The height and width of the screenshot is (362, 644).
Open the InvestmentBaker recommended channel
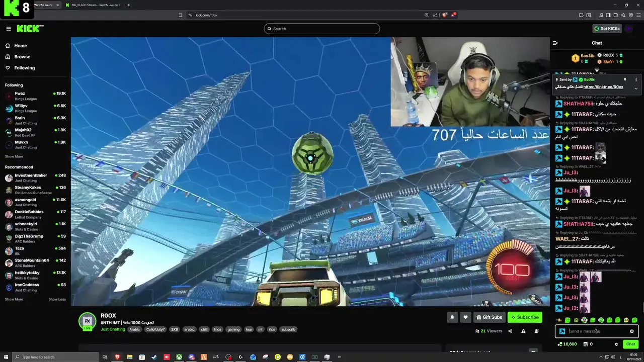point(35,178)
